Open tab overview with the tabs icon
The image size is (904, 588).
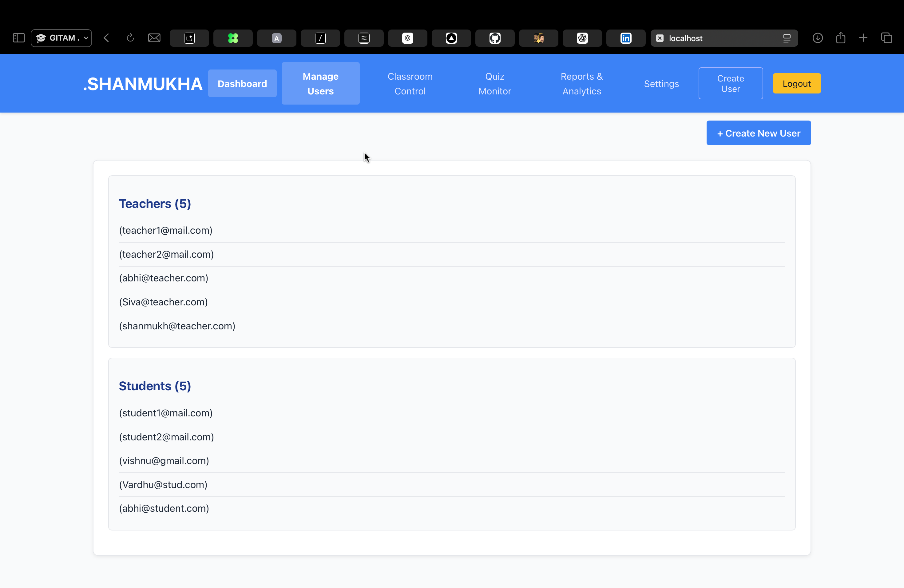click(887, 38)
